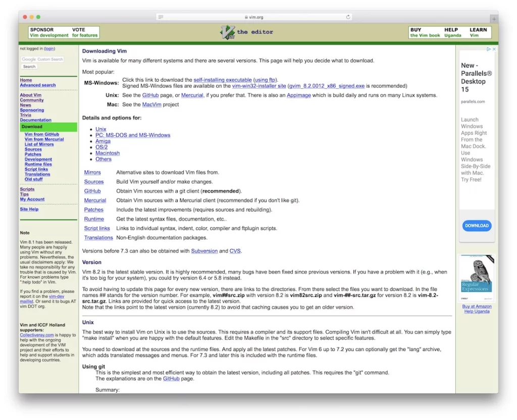Open My Account in the sidebar
This screenshot has width=517, height=420.
[32, 199]
